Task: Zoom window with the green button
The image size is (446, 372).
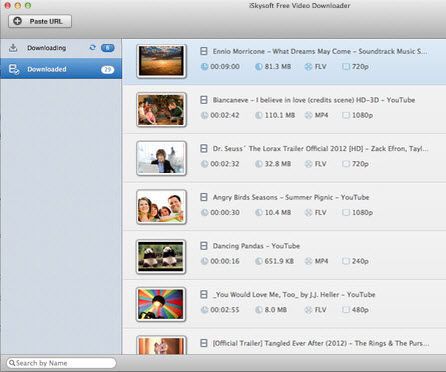Action: (28, 5)
